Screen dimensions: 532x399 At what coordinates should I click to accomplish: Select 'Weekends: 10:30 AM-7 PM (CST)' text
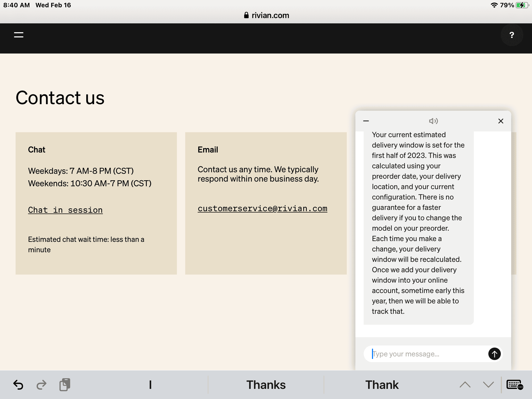[90, 183]
